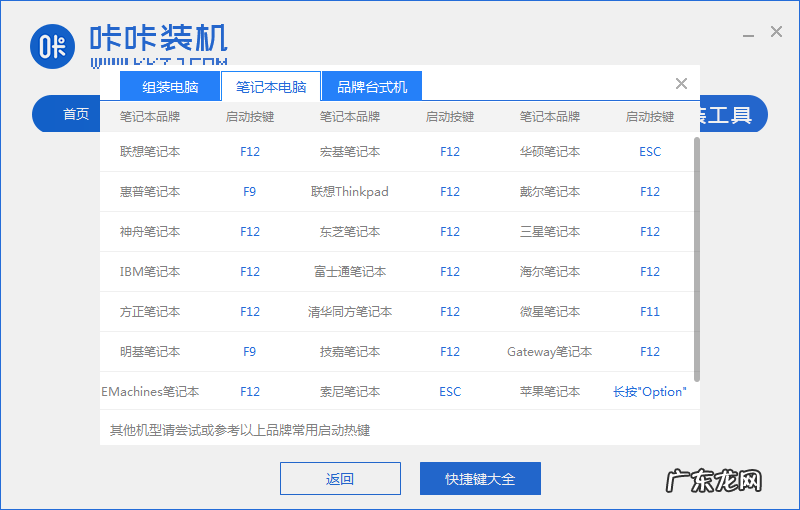
Task: Click F12 key for EMachines笔记本
Action: 250,392
